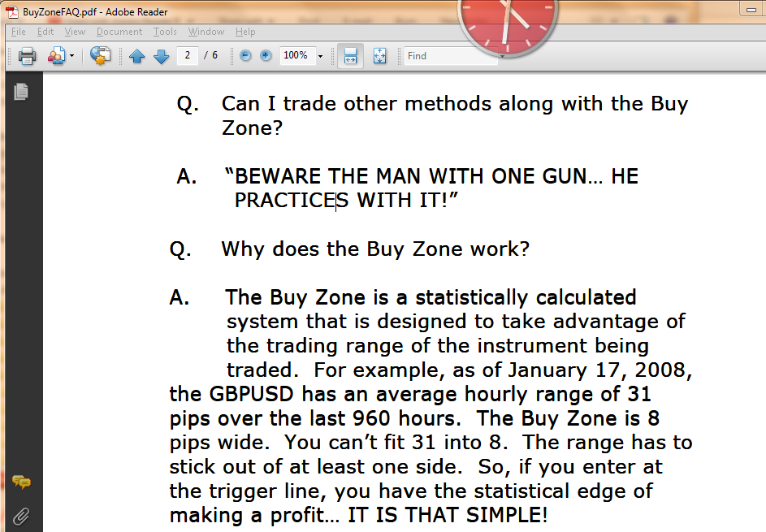Click the Collaborate/Start Meeting globe icon

pos(99,56)
